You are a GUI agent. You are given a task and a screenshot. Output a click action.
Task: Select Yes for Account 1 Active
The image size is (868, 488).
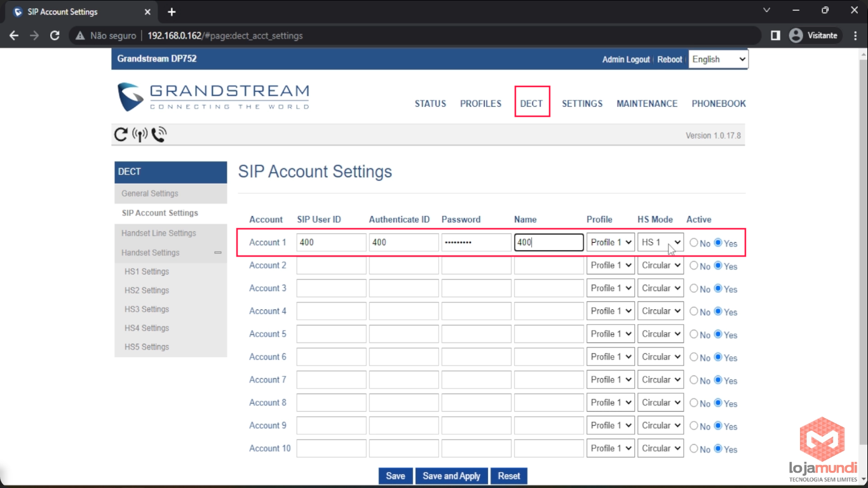(718, 243)
